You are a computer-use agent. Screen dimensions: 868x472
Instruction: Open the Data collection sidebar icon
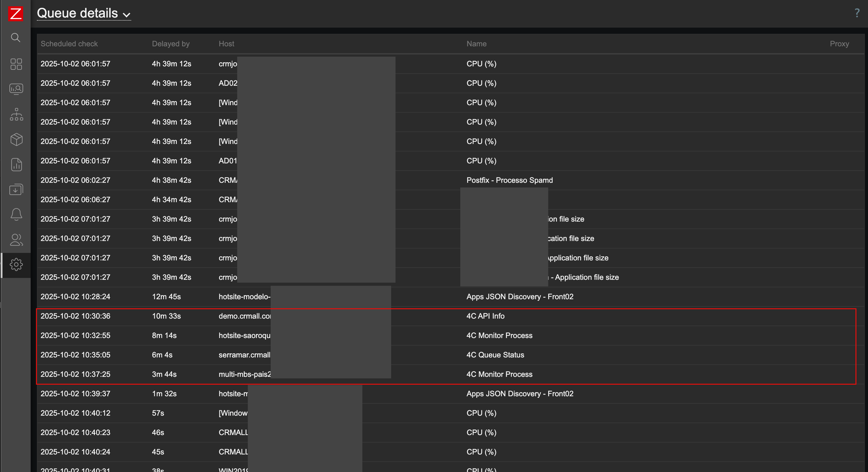click(x=16, y=189)
